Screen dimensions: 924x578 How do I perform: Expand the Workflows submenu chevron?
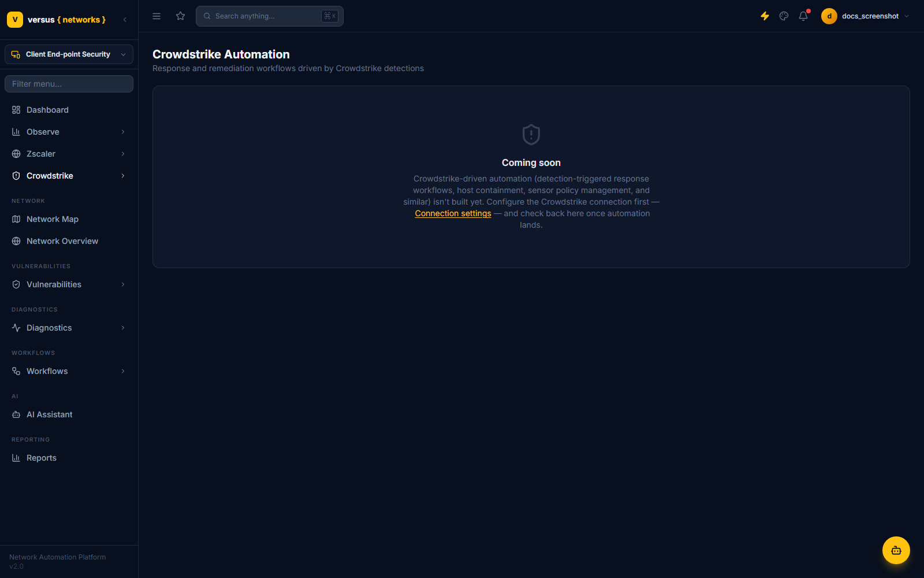click(123, 371)
